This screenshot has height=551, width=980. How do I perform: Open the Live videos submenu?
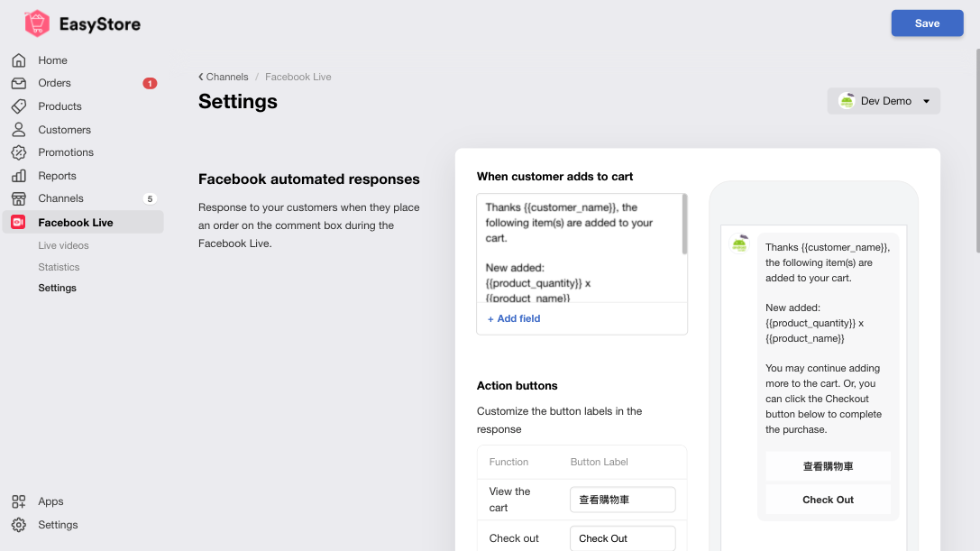click(63, 245)
